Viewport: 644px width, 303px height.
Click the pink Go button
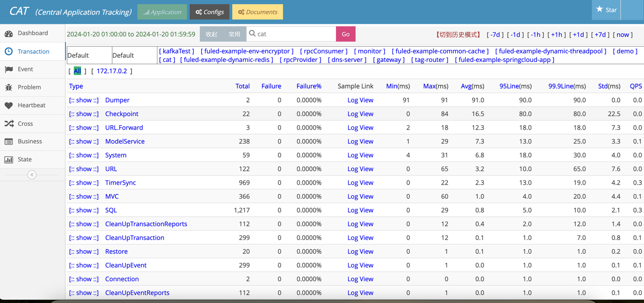click(345, 34)
